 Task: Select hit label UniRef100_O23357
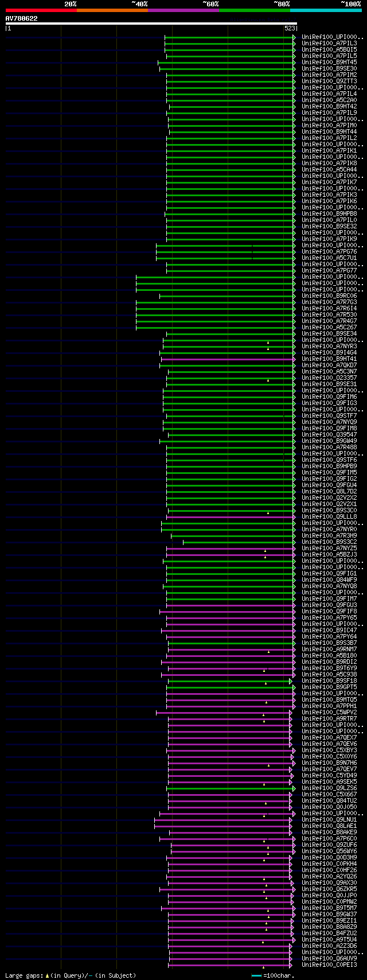pyautogui.click(x=329, y=378)
